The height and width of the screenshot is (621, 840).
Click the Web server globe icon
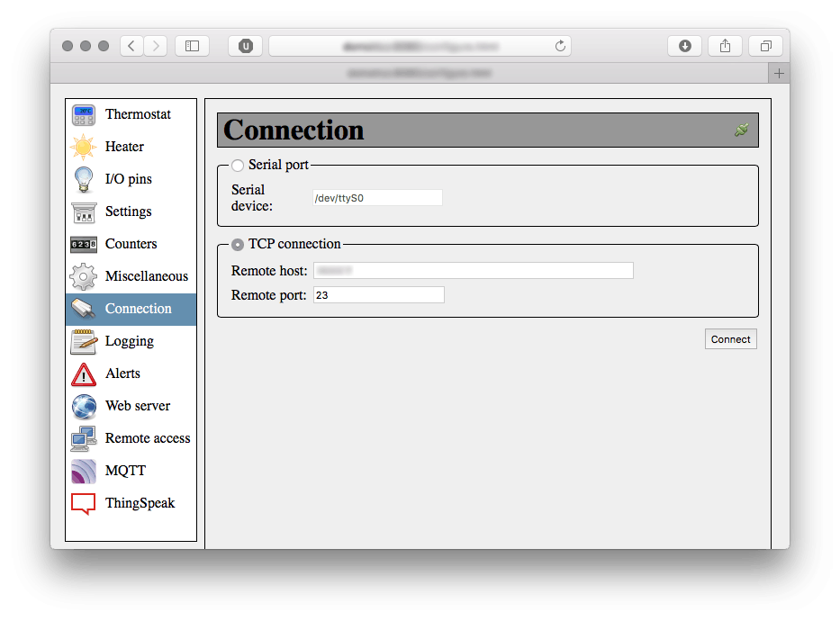coord(84,406)
